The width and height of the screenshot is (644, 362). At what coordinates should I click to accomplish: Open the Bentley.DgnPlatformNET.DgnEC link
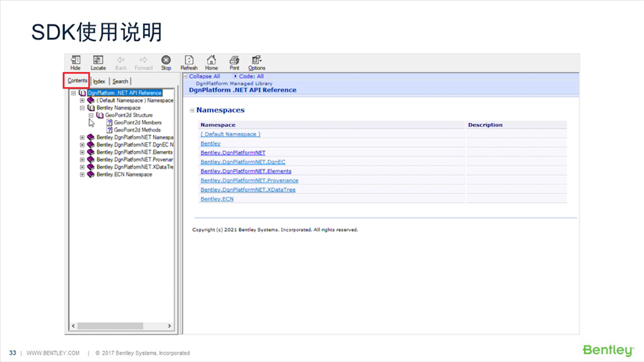click(243, 162)
